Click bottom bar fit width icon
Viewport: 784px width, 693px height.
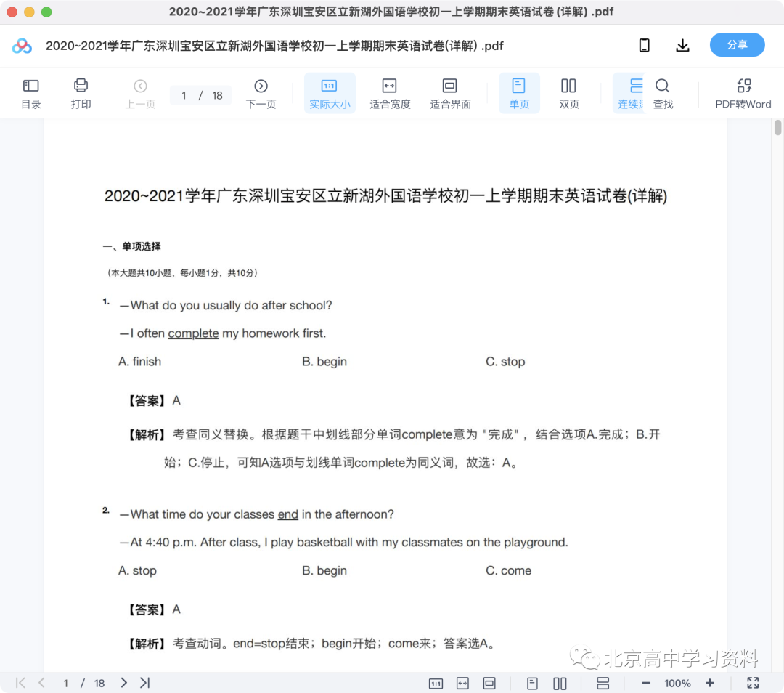pyautogui.click(x=463, y=684)
